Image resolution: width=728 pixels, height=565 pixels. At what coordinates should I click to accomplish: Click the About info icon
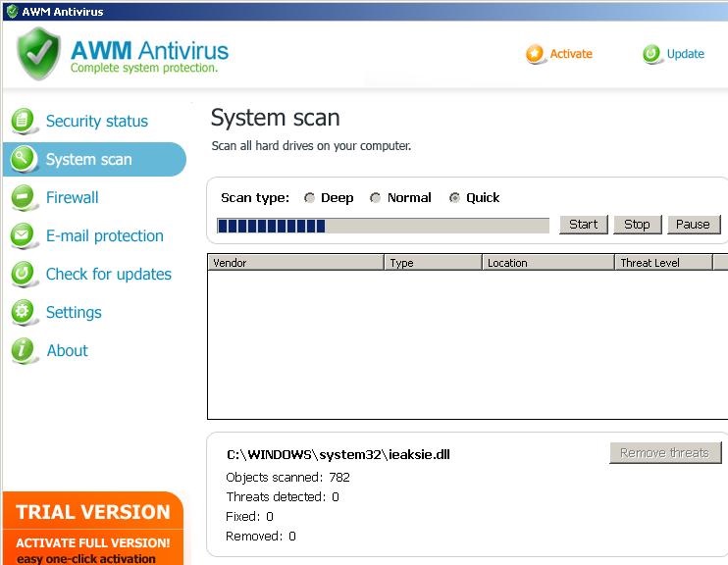coord(23,350)
